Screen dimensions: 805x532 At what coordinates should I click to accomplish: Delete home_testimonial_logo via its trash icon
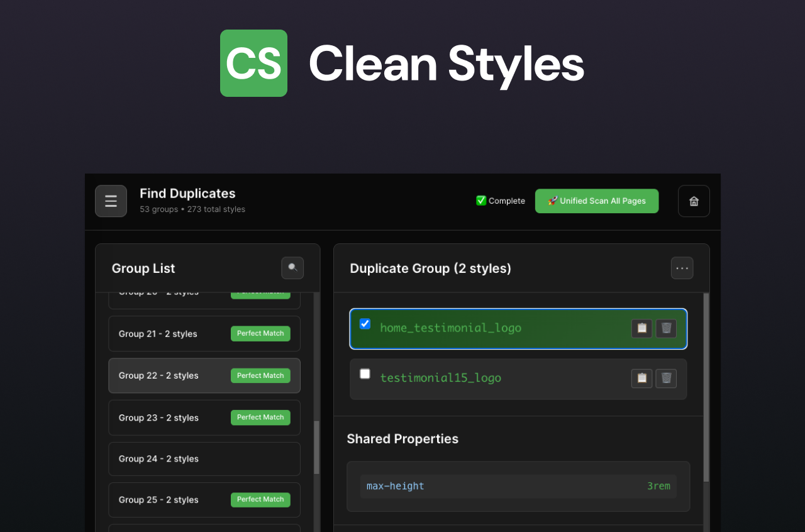pos(666,328)
